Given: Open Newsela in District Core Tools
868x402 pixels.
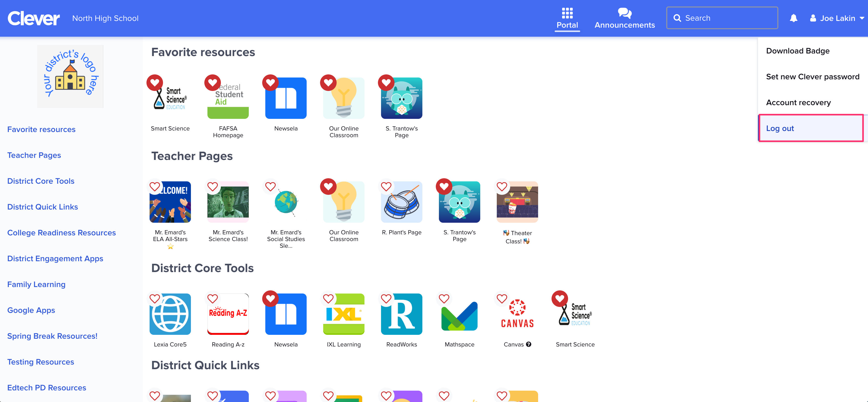Looking at the screenshot, I should tap(286, 314).
